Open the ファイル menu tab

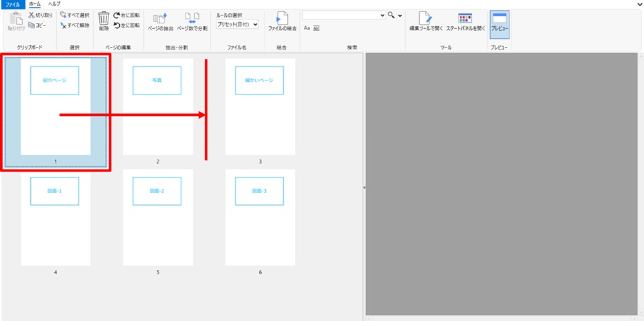pyautogui.click(x=13, y=4)
